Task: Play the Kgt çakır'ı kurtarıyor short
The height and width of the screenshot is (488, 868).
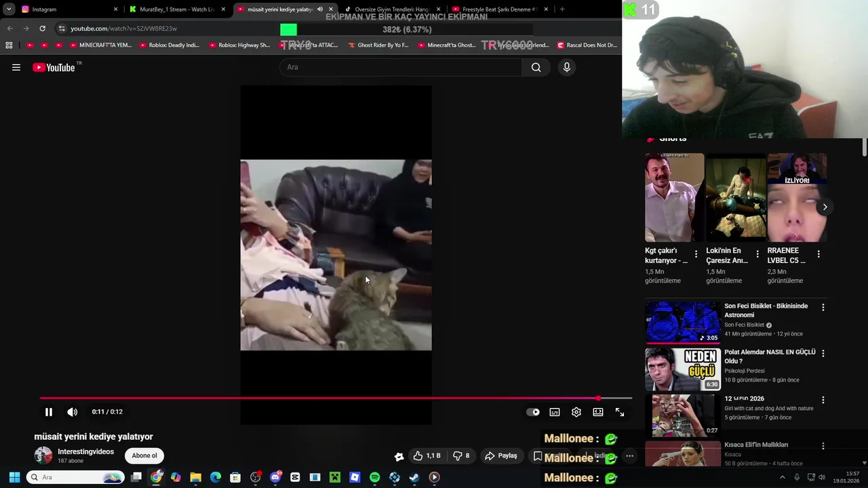Action: [674, 197]
